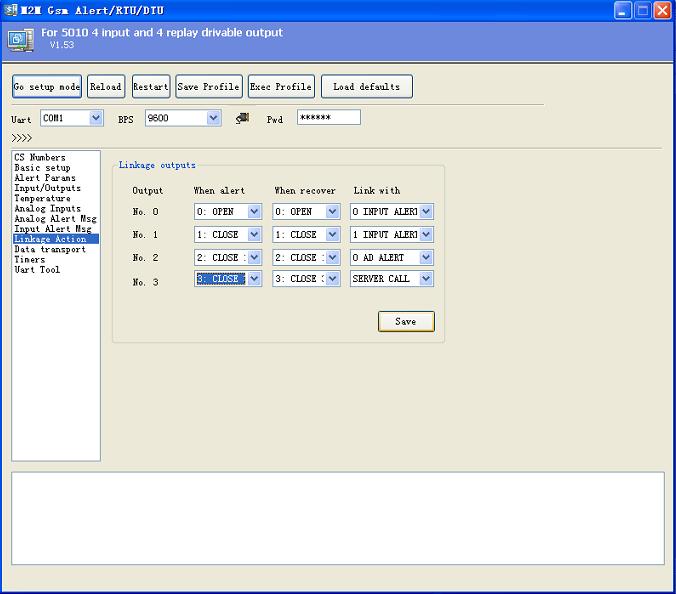Image resolution: width=676 pixels, height=594 pixels.
Task: Select Analog Alert Msg in the side list
Action: [55, 219]
